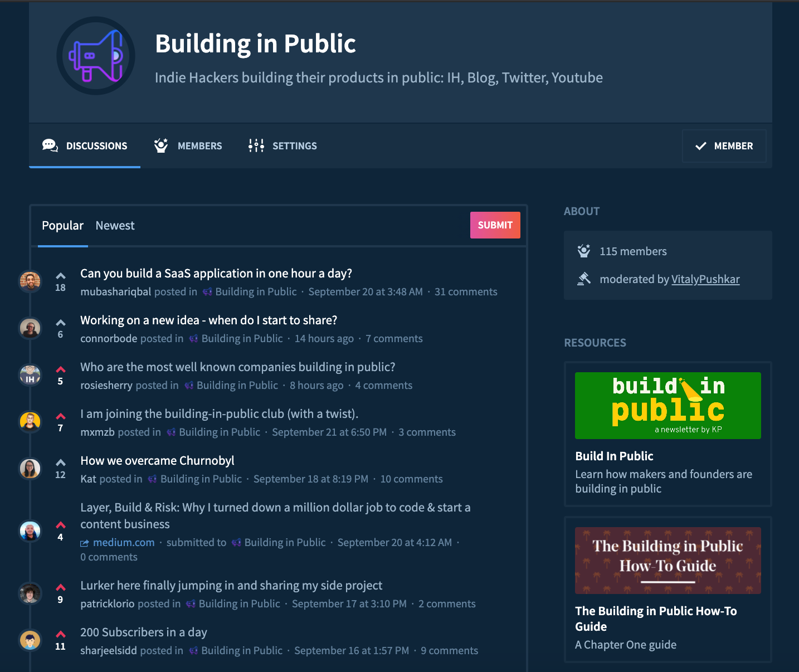799x672 pixels.
Task: Open post Can you build a SaaS application
Action: pos(216,274)
